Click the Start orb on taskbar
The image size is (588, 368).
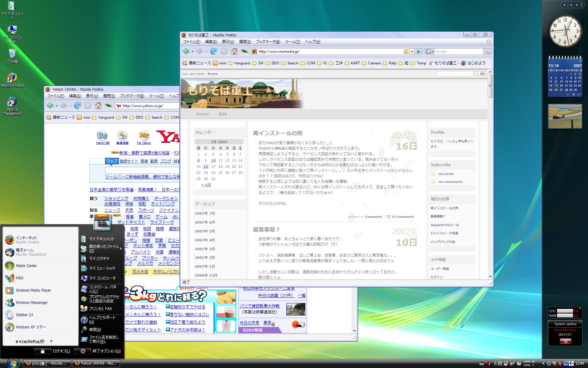[13, 363]
